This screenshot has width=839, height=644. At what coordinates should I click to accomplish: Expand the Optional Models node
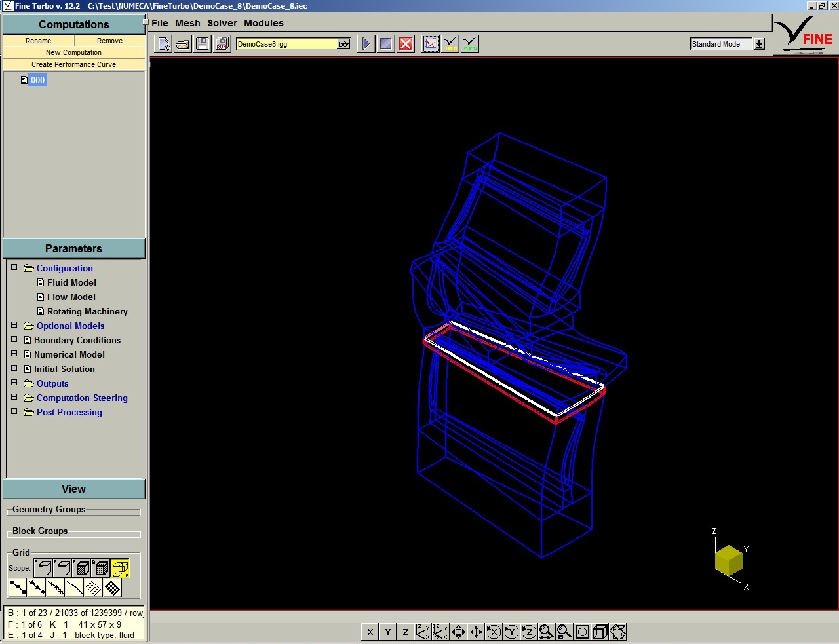(14, 325)
